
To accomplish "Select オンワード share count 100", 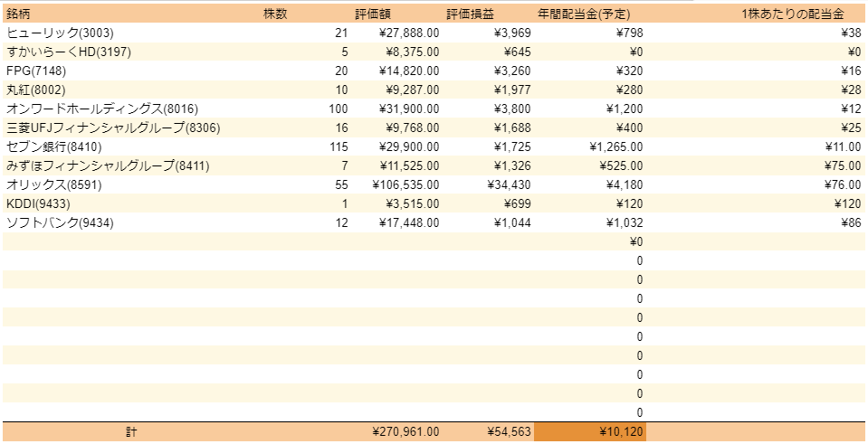I will tap(339, 109).
